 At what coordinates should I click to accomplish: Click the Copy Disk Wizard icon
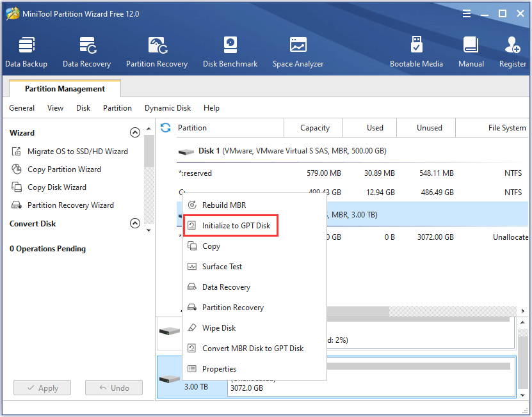[16, 187]
